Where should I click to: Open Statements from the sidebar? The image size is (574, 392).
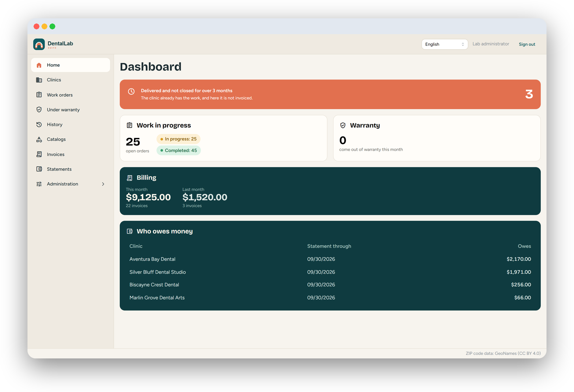click(x=71, y=169)
